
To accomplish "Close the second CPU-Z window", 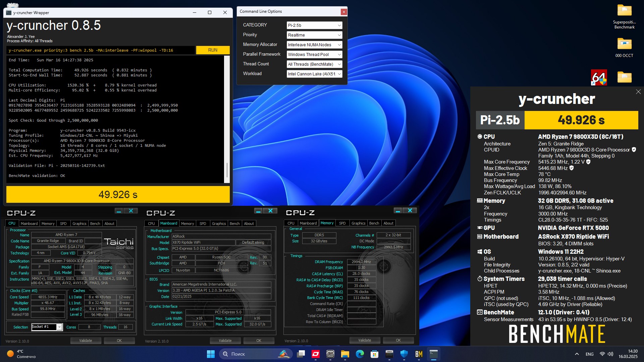I will [x=270, y=211].
